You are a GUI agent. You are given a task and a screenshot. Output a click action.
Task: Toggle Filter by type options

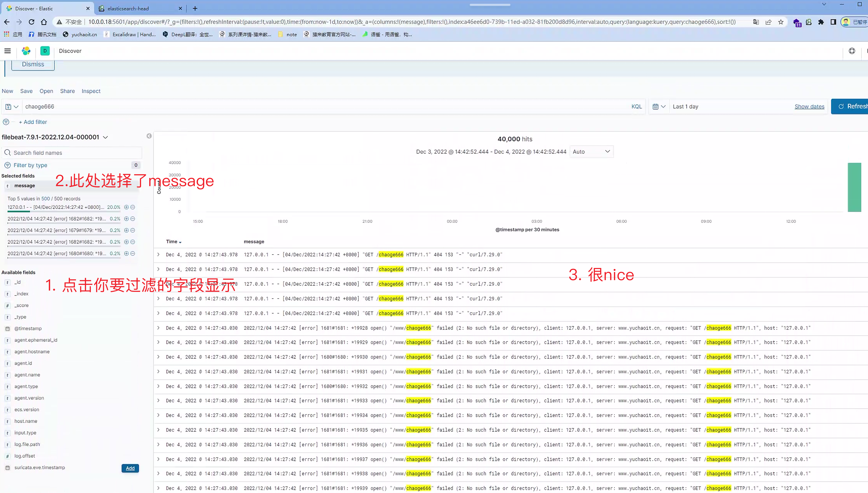pyautogui.click(x=30, y=165)
